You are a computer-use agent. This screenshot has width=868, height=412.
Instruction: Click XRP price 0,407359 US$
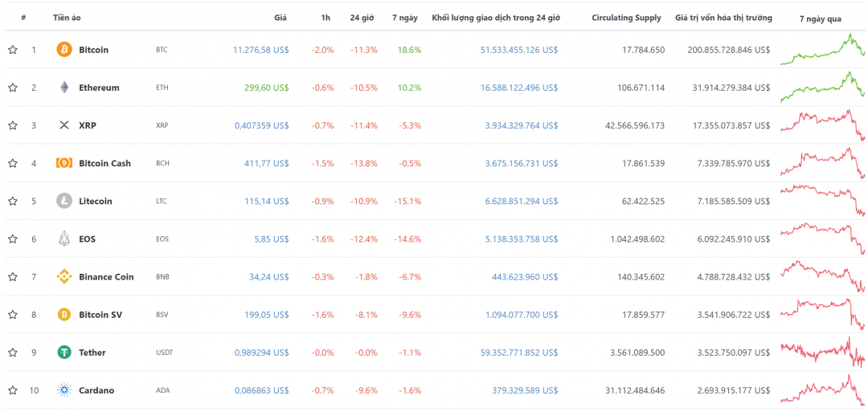[x=262, y=125]
